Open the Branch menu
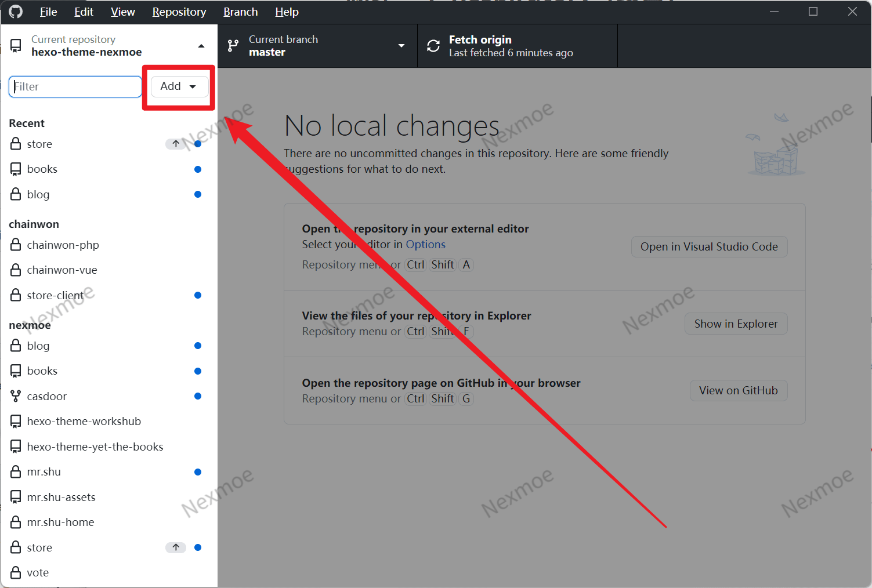 tap(240, 12)
